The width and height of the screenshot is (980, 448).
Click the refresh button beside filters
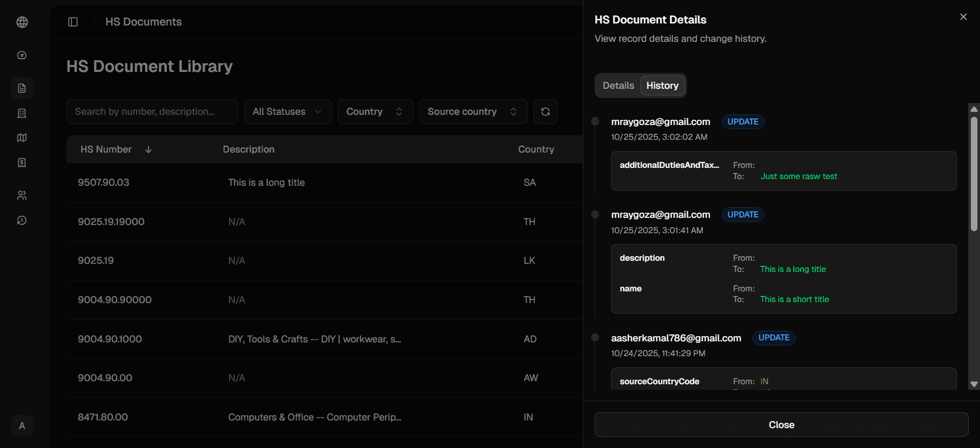pyautogui.click(x=545, y=112)
